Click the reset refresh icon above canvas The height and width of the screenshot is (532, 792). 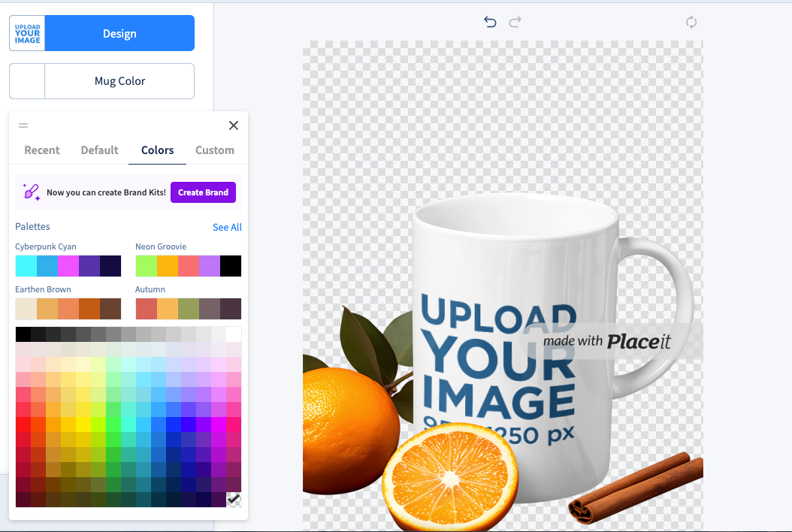pos(691,23)
